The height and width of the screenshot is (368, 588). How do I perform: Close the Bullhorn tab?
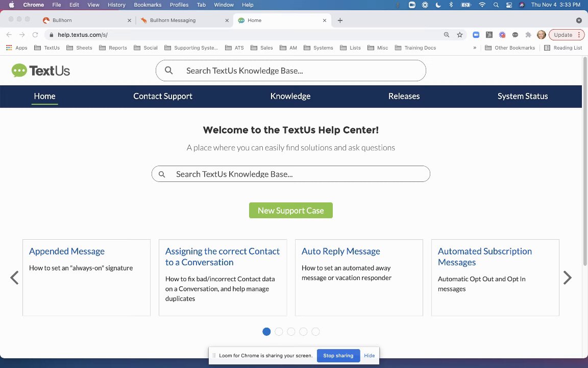[129, 20]
